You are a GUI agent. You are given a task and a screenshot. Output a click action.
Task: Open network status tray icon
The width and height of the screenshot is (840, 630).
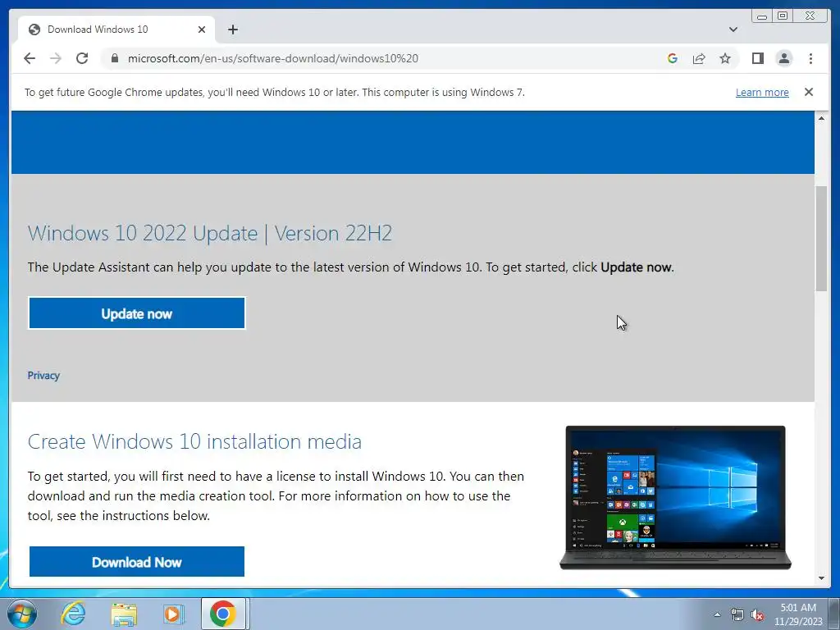pos(737,614)
